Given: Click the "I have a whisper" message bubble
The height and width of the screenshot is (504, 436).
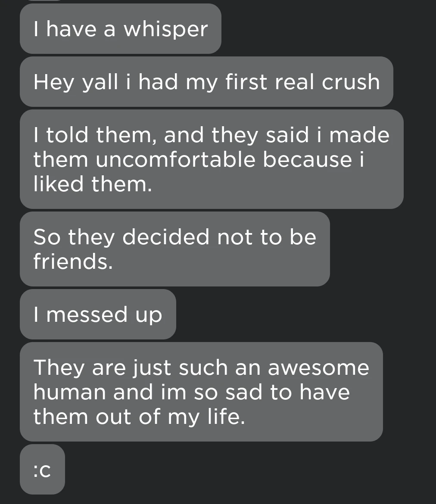Looking at the screenshot, I should tap(121, 29).
